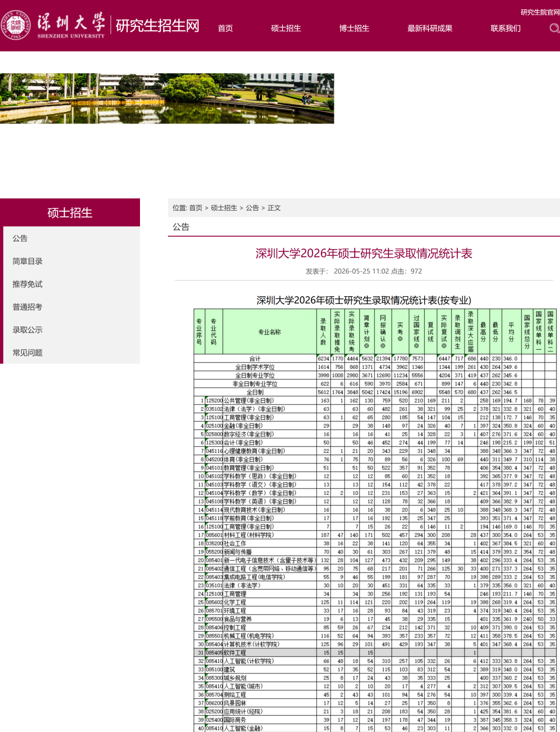Select 简章目录 in the left sidebar

(x=27, y=261)
